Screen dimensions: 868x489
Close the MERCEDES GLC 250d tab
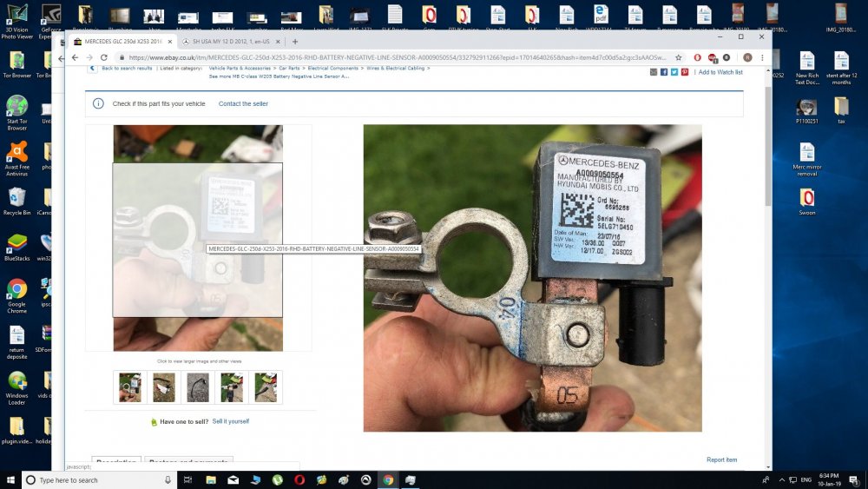click(x=170, y=42)
